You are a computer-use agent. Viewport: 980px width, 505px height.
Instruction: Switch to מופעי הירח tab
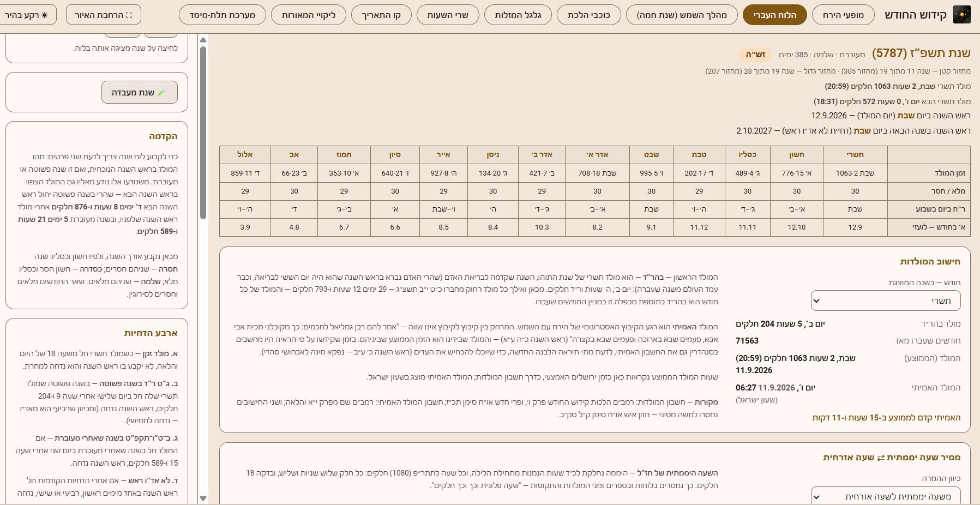(x=843, y=15)
